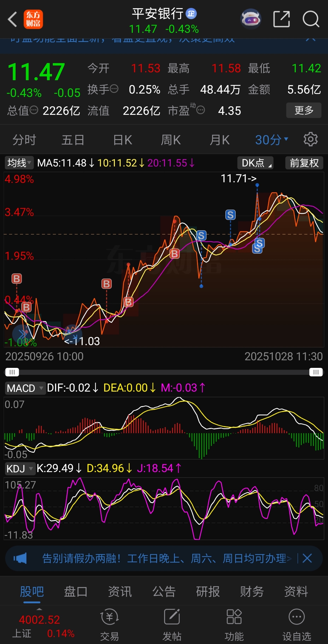The image size is (328, 644).
Task: Tap the info icon next to 换手
Action: click(114, 89)
